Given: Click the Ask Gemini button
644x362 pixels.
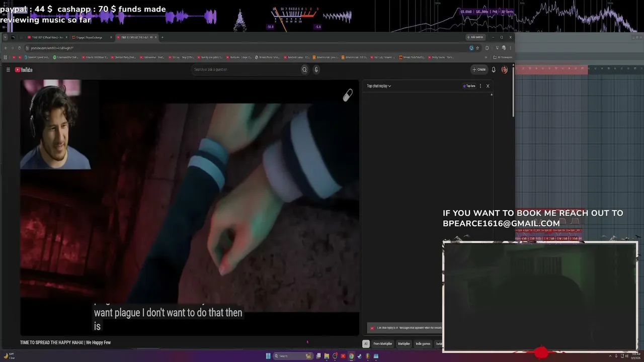Looking at the screenshot, I should (x=476, y=37).
